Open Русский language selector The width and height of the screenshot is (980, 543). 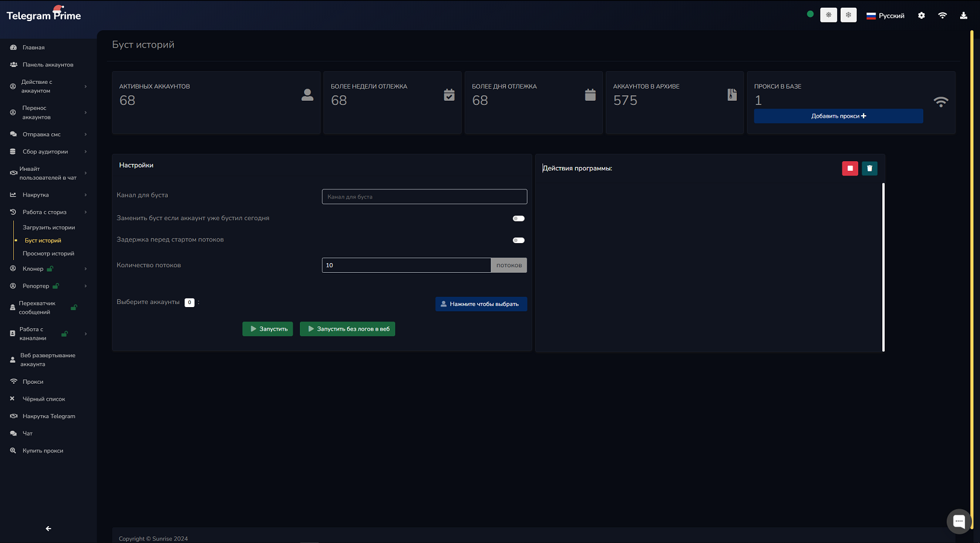pos(885,16)
